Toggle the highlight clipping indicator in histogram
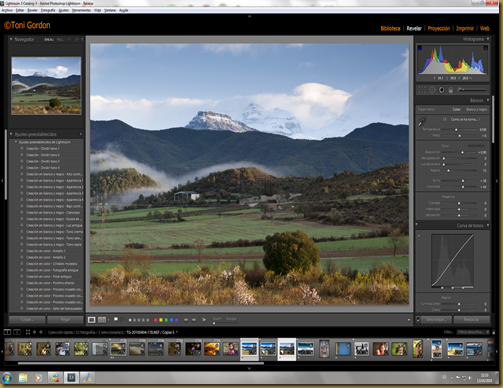 point(485,48)
